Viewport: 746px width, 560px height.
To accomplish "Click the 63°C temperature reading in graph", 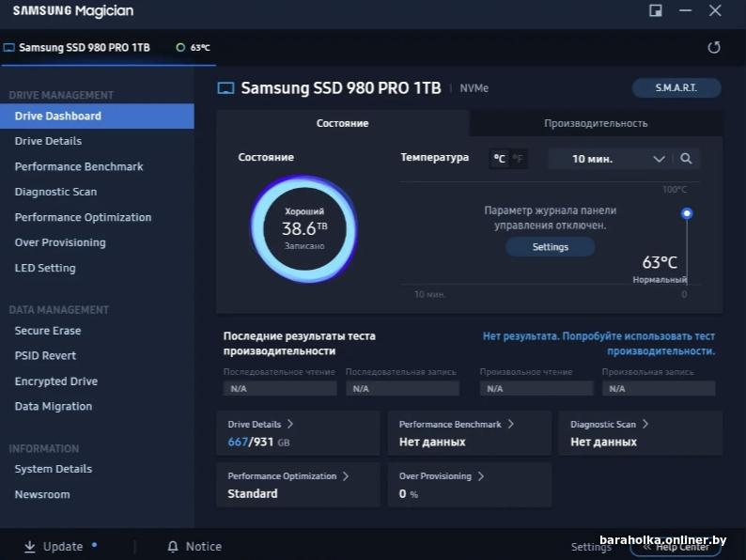I will (x=660, y=262).
